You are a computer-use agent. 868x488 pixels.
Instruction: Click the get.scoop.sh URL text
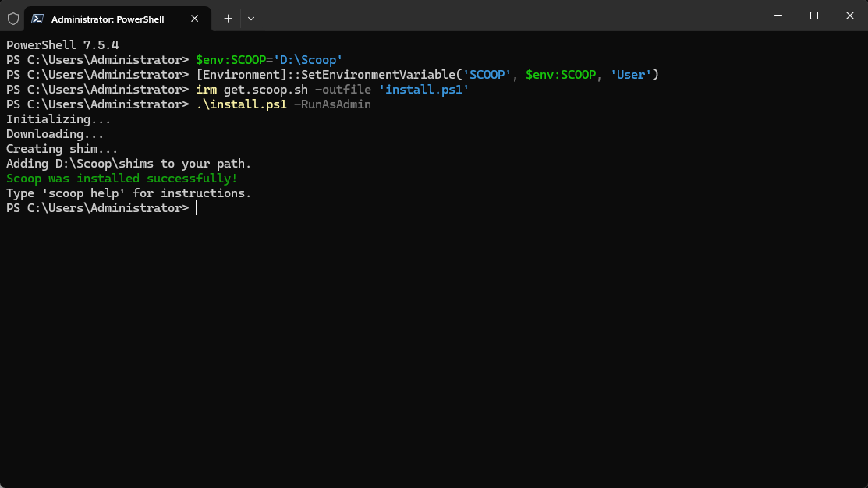pyautogui.click(x=265, y=90)
